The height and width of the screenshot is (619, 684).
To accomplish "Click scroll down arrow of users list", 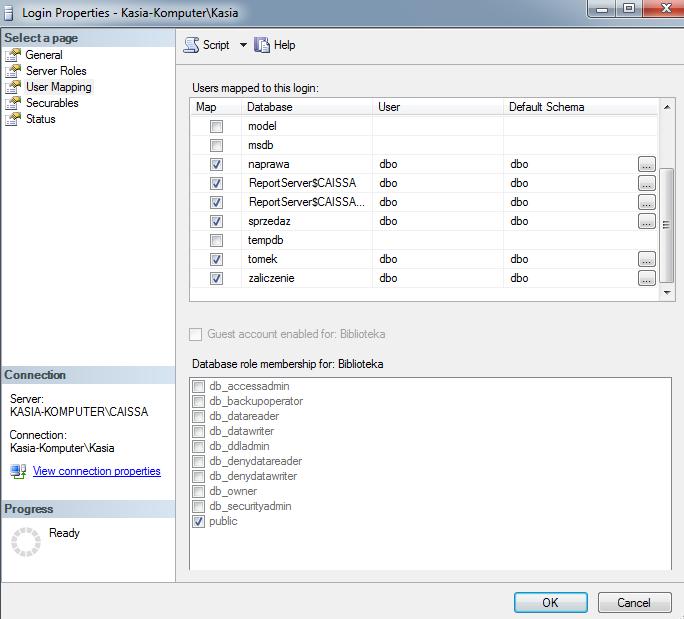I will [x=667, y=293].
